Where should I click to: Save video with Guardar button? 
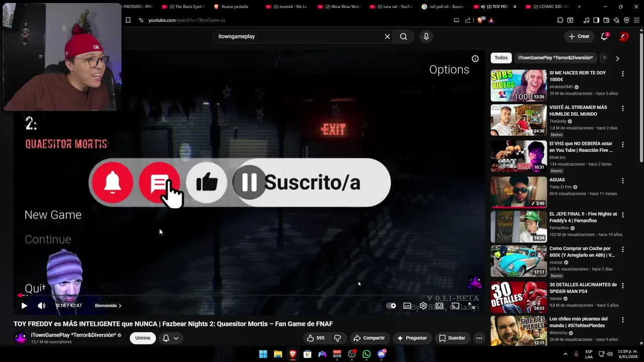point(452,338)
